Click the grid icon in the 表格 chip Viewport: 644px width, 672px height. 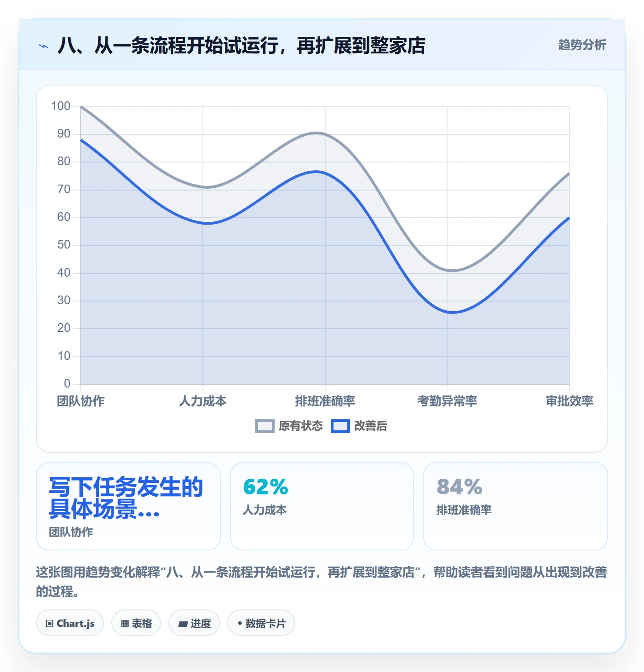pos(125,624)
